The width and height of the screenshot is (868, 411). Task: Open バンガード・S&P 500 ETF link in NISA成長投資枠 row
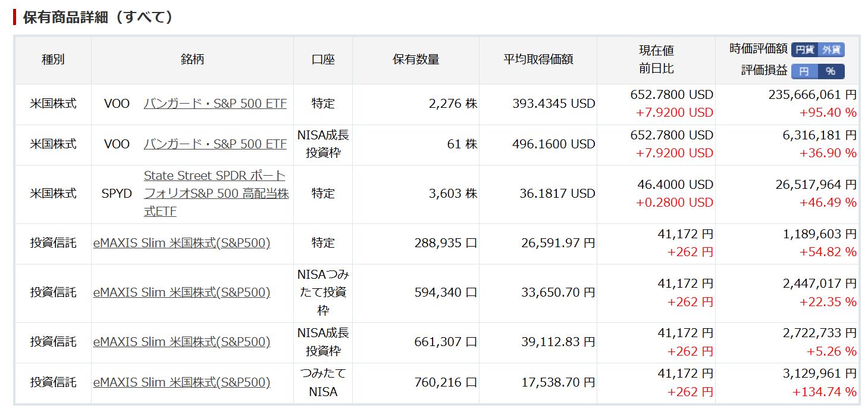tap(215, 144)
